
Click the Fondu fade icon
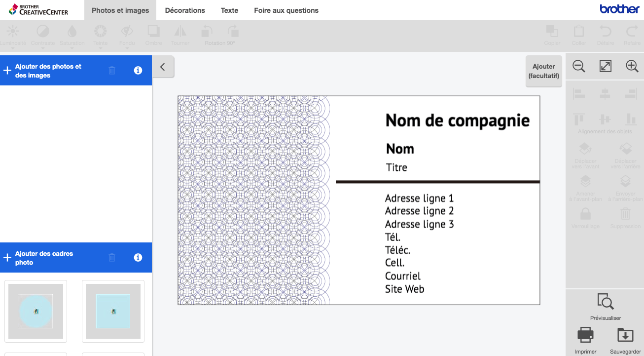point(127,32)
